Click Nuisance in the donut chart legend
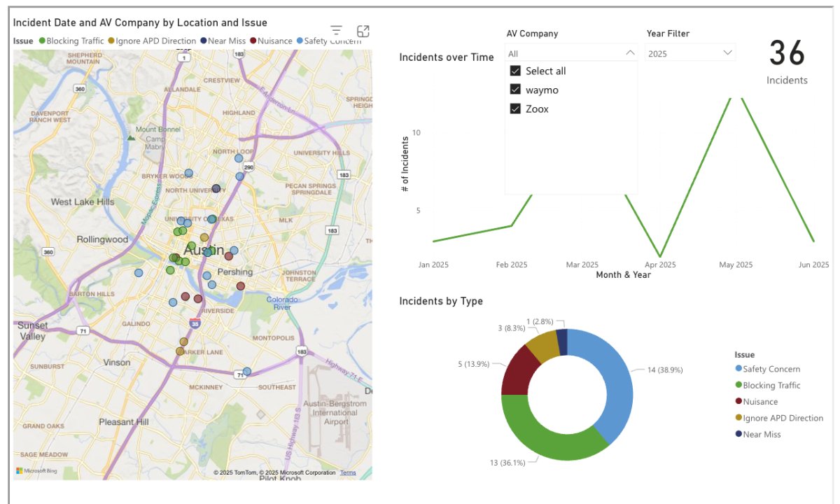 tap(756, 402)
